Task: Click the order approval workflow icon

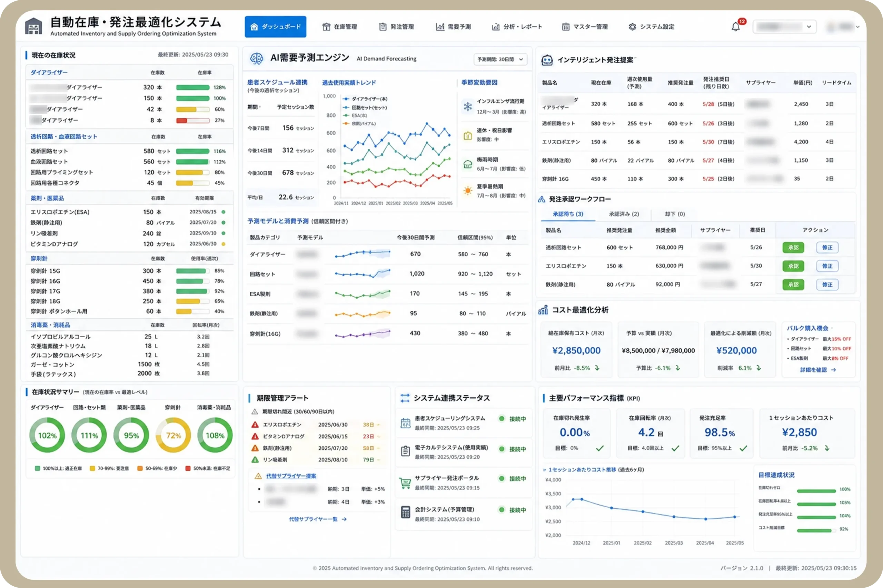Action: [542, 199]
